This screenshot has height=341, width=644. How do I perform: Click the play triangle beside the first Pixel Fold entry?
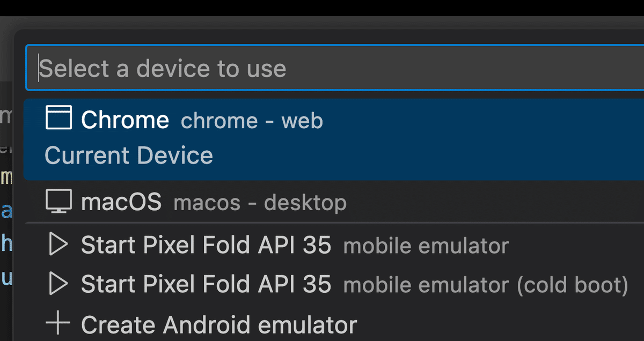pos(58,245)
